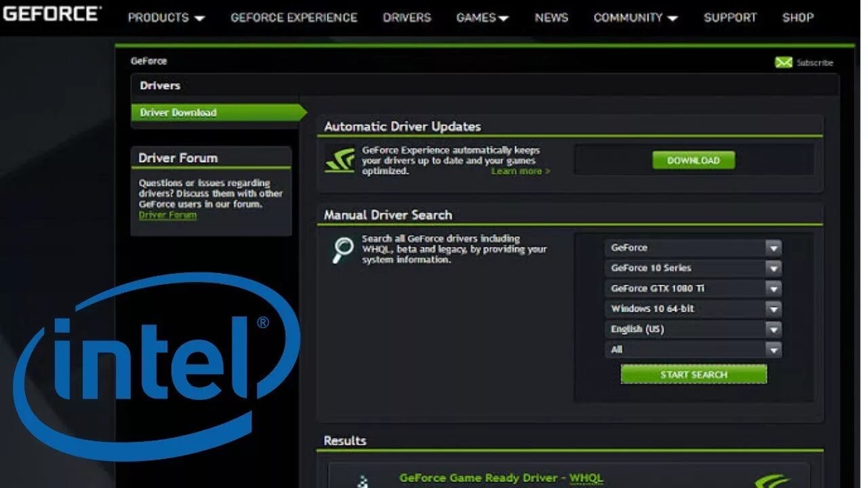868x488 pixels.
Task: Open the GeForce product type dropdown
Action: pos(692,248)
